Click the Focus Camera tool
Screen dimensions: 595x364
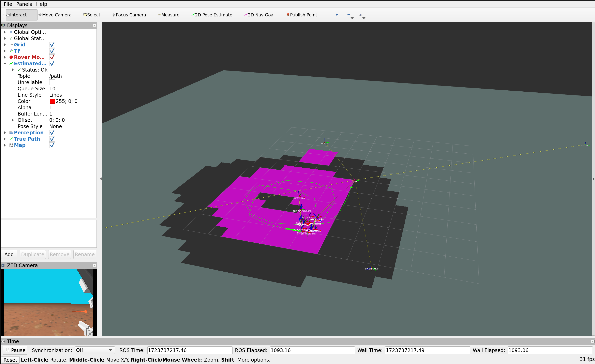[x=129, y=15]
